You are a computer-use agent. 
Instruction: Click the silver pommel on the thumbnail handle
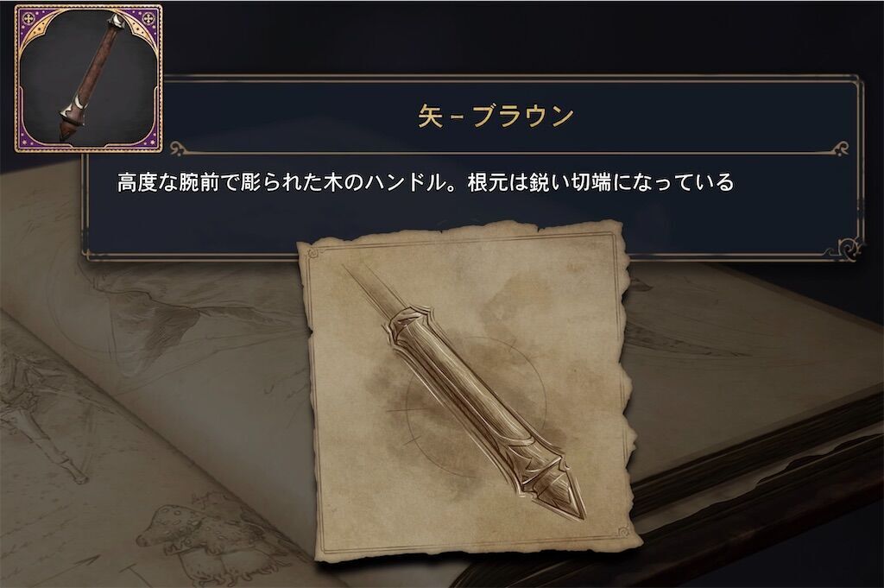117,22
